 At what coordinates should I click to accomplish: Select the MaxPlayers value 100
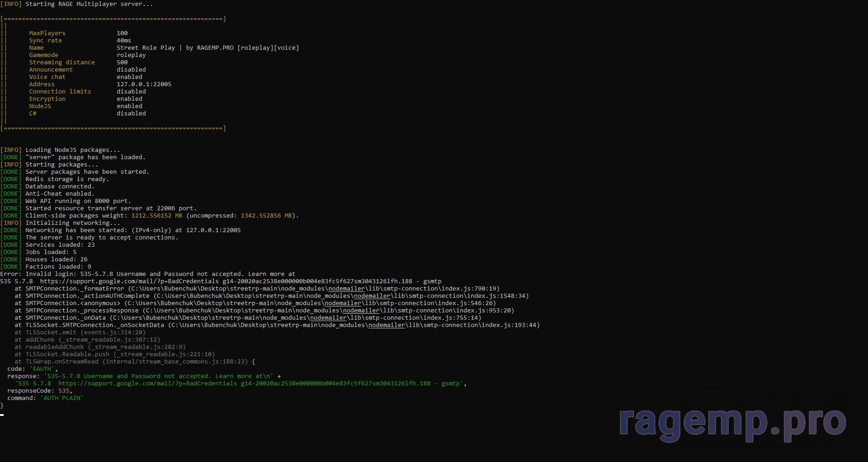(122, 33)
